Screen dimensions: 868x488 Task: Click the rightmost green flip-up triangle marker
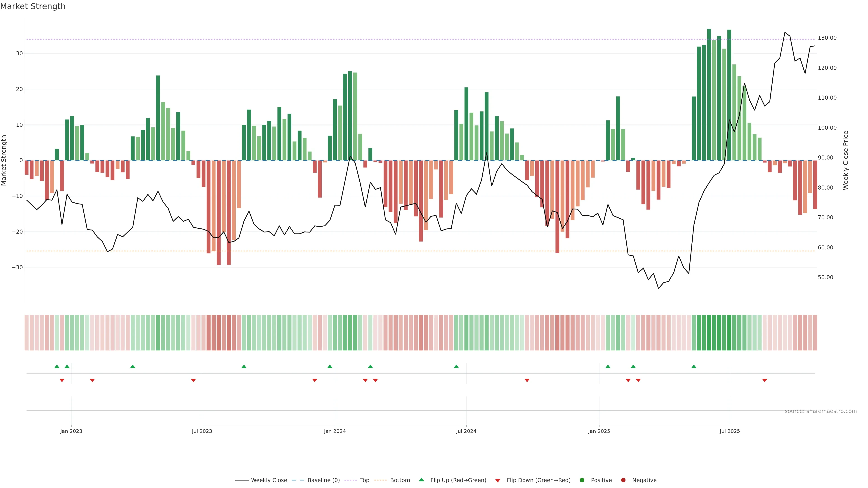coord(694,366)
